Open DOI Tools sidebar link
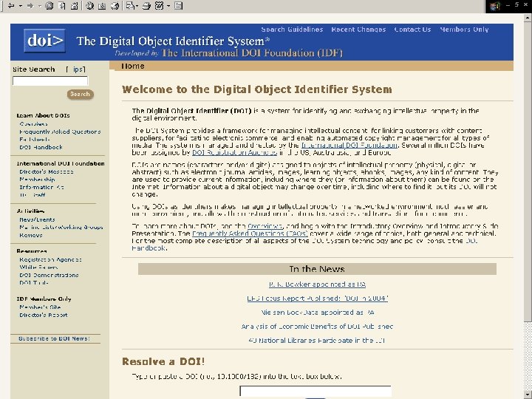 (x=33, y=283)
